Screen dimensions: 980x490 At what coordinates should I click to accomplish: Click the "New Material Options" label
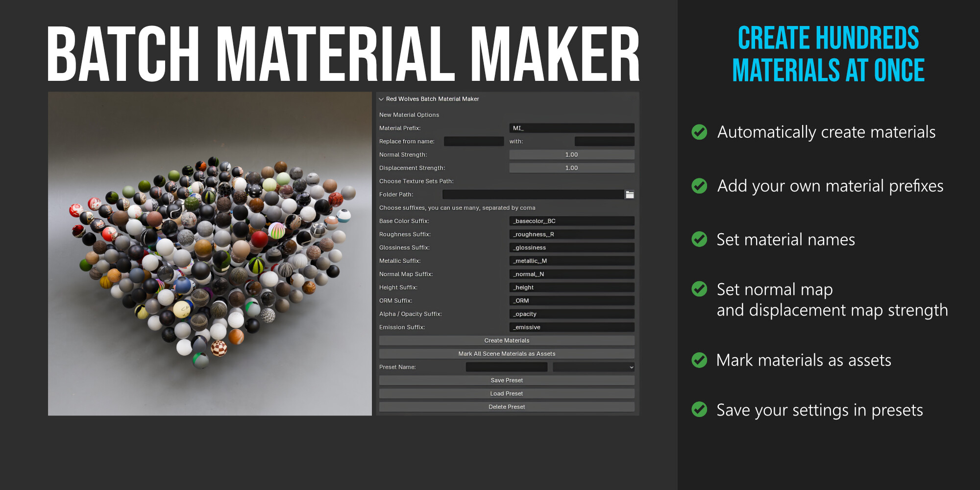click(409, 115)
